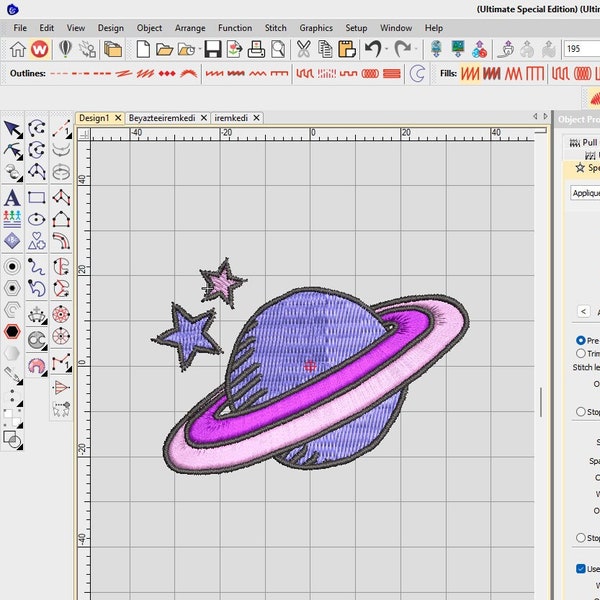Select the Trim radio option
The height and width of the screenshot is (600, 600).
click(x=580, y=353)
